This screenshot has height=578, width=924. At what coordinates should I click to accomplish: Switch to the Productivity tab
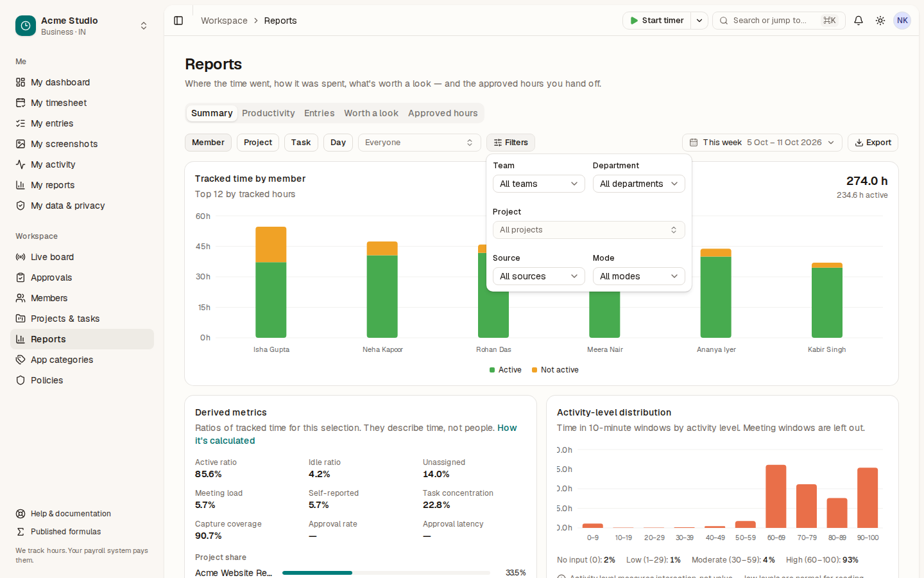(x=268, y=113)
